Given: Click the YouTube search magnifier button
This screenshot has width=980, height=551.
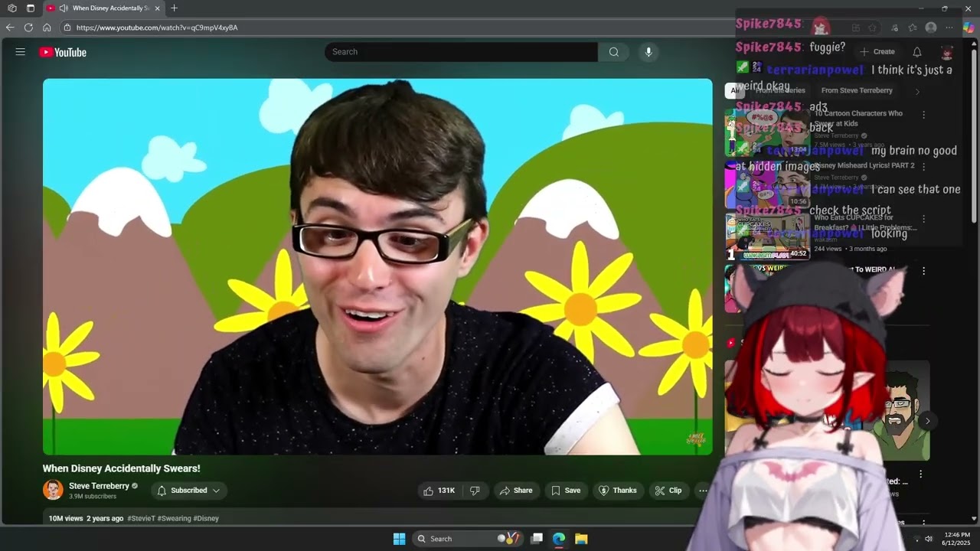Looking at the screenshot, I should [613, 52].
